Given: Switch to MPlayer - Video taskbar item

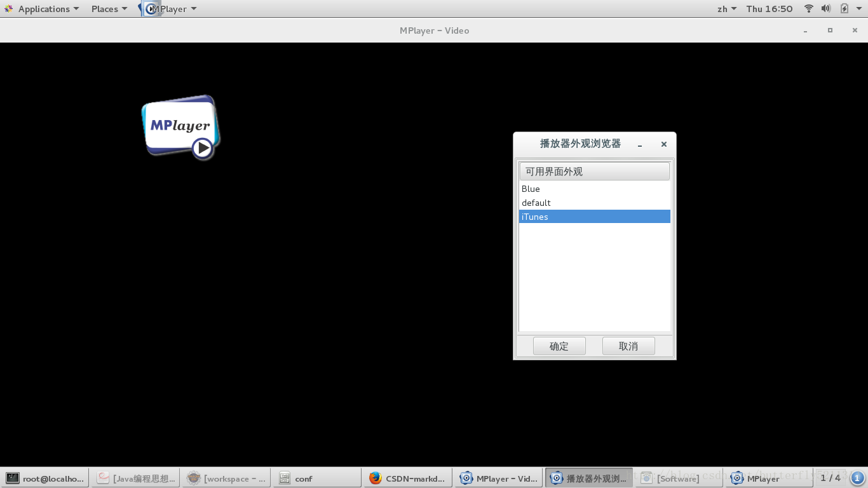Looking at the screenshot, I should 499,478.
